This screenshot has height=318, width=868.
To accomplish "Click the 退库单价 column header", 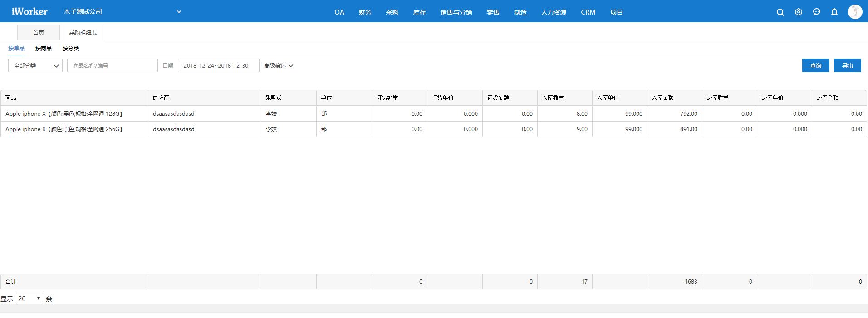I will pyautogui.click(x=785, y=98).
